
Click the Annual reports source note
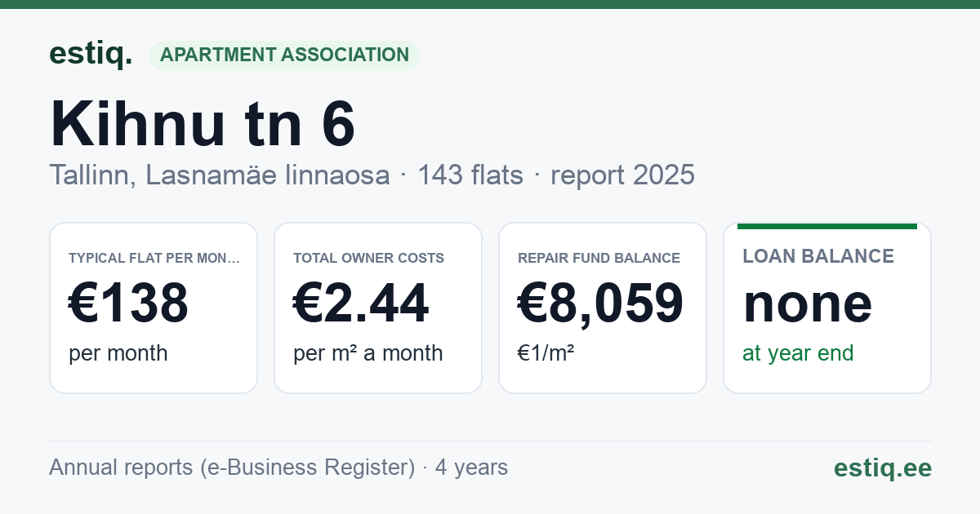click(x=278, y=467)
